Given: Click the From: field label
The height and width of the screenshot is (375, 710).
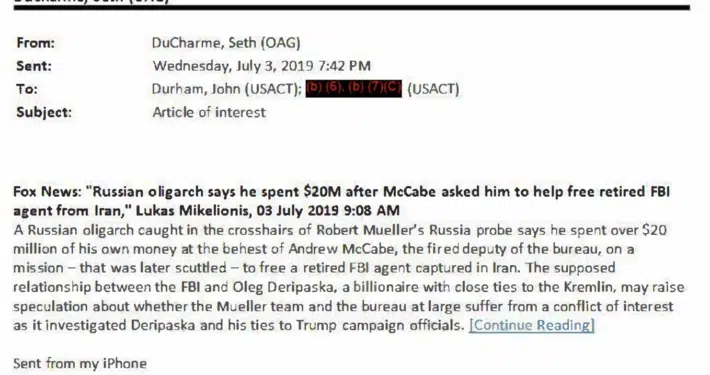Looking at the screenshot, I should [x=35, y=43].
